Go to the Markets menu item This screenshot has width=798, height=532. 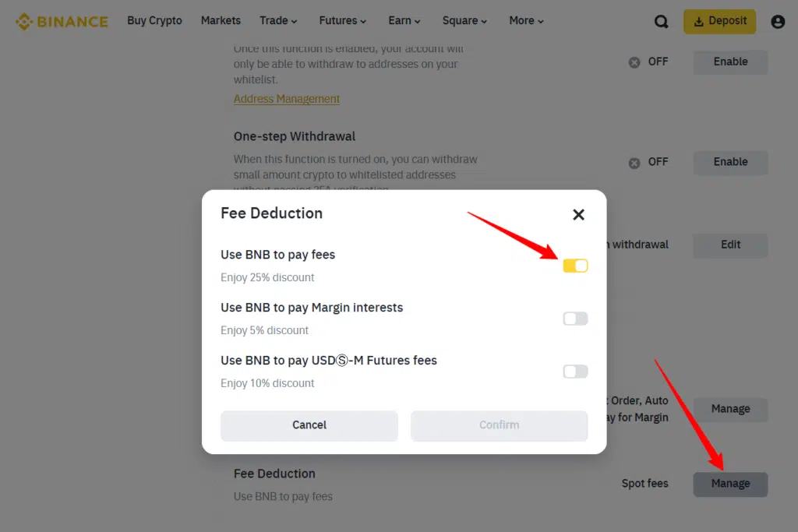(x=221, y=21)
